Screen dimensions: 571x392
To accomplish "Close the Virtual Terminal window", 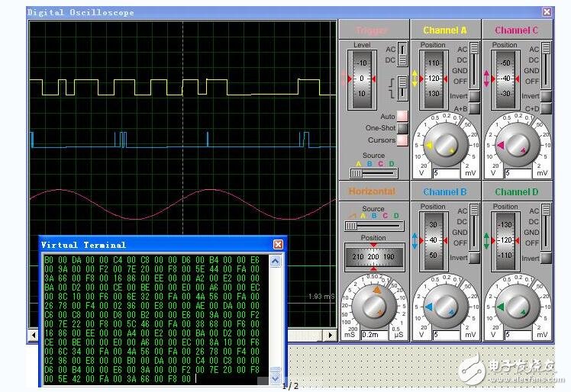I will point(278,244).
